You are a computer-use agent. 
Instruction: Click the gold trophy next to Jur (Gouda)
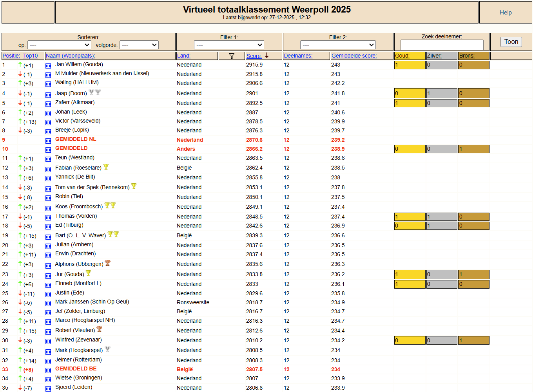[89, 273]
